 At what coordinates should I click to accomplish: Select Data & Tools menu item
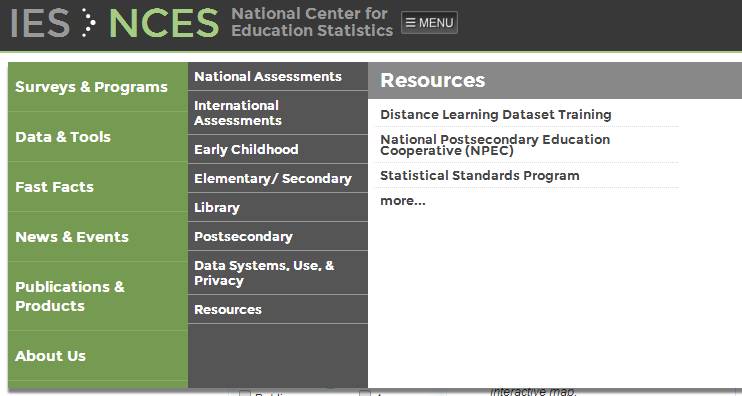click(x=98, y=137)
